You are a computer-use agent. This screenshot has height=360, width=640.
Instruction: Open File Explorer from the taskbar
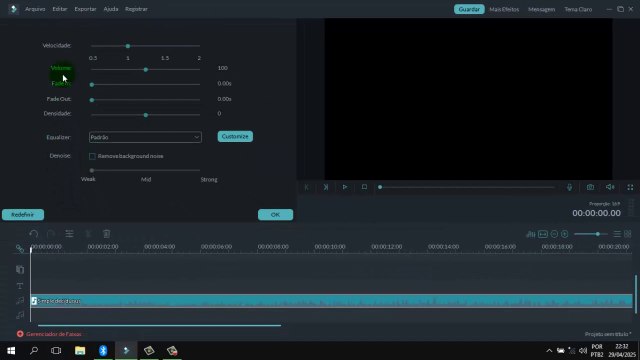click(x=80, y=351)
